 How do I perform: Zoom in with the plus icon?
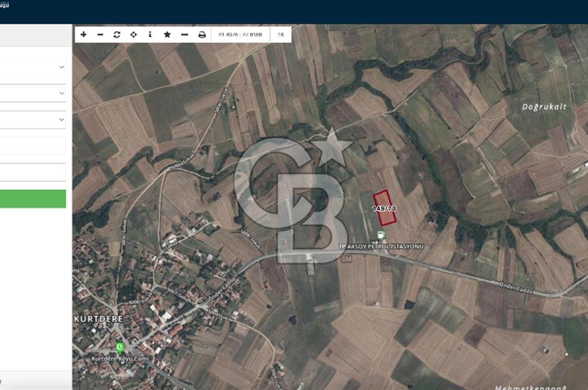(x=83, y=35)
